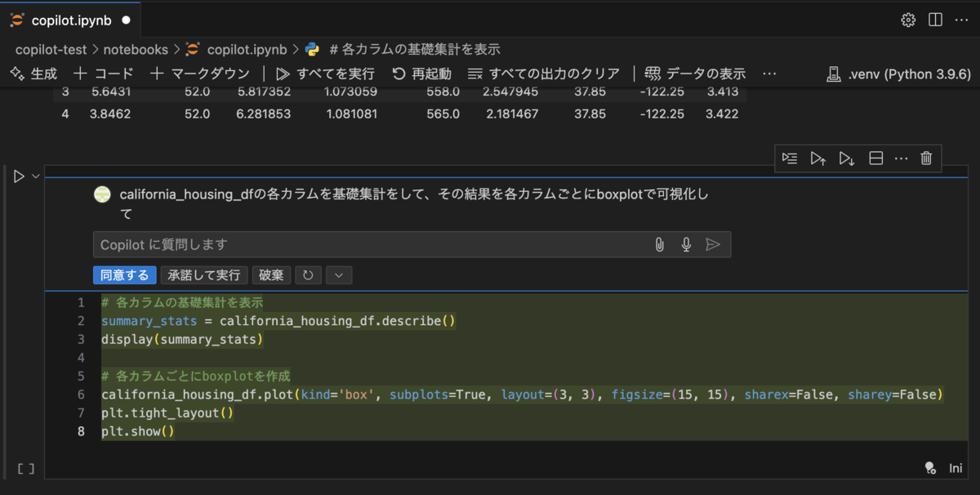Run the current cell with the play icon
Viewport: 980px width, 495px height.
click(19, 176)
